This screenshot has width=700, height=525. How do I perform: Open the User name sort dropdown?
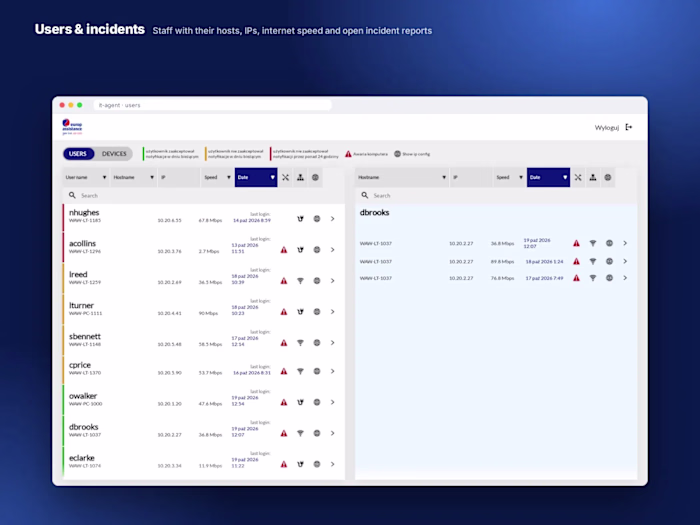coord(86,177)
